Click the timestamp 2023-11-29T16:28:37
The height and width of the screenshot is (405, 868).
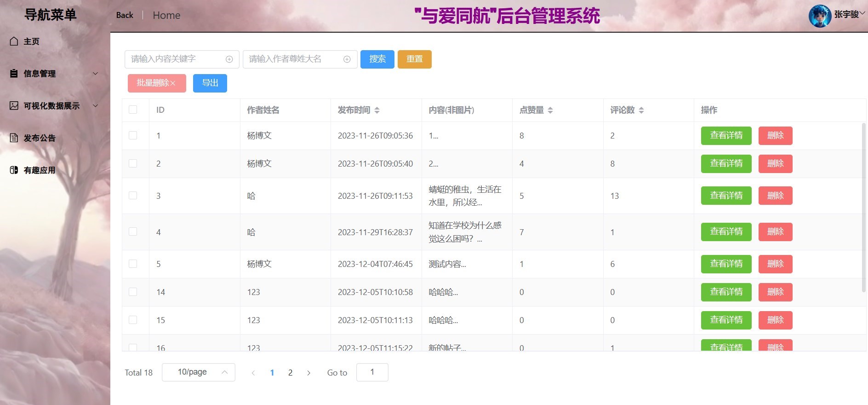[x=375, y=232]
